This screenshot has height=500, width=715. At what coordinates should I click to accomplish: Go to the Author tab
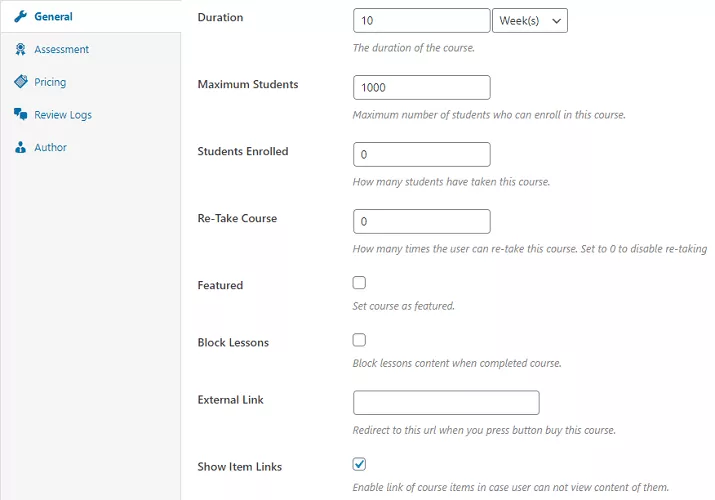pyautogui.click(x=50, y=147)
